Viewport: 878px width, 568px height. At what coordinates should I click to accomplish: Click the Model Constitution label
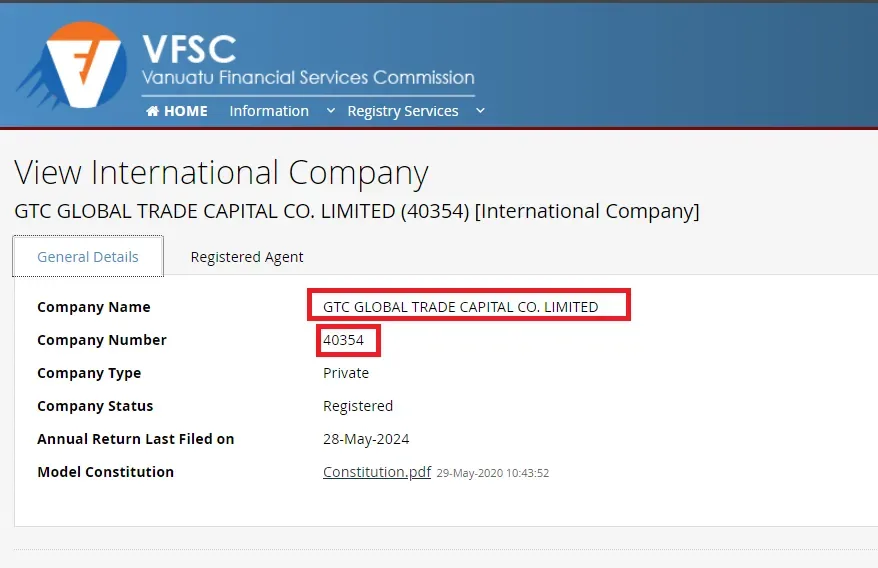click(105, 472)
